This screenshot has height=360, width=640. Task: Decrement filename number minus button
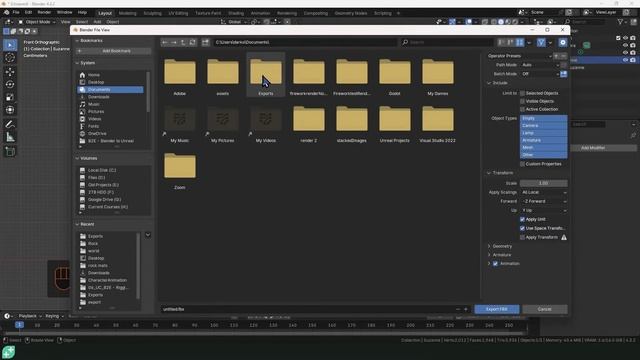point(458,309)
